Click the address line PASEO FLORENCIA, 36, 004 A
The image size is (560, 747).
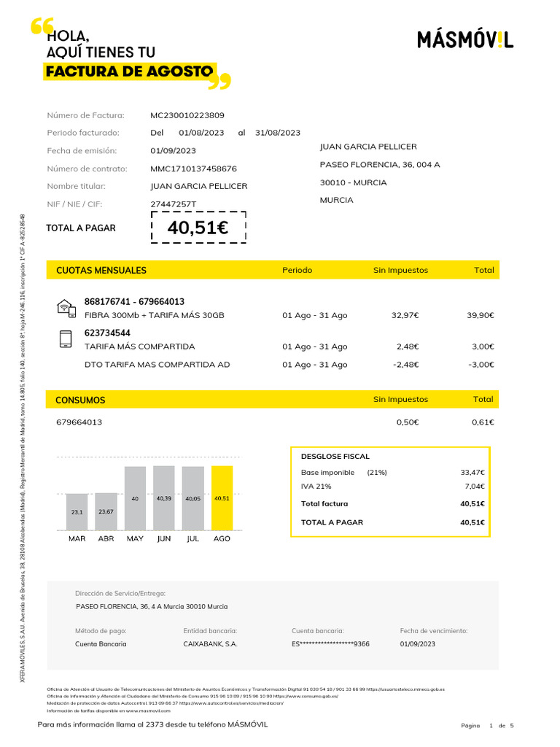[x=380, y=165]
